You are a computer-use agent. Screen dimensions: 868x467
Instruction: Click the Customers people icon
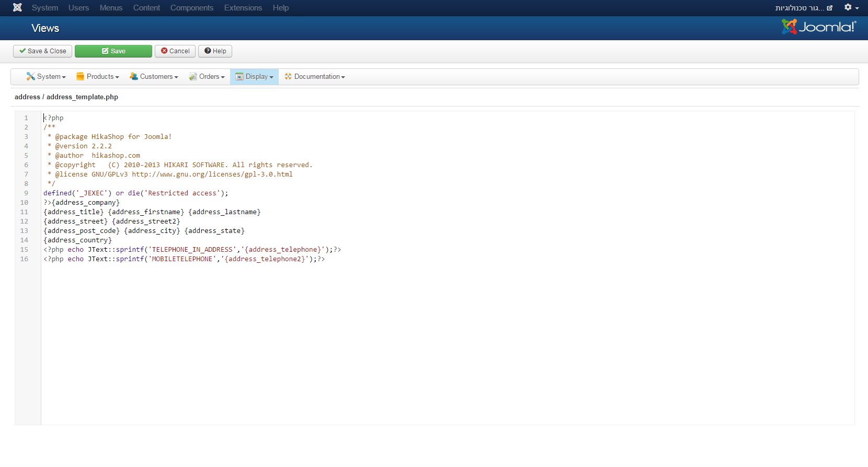click(x=134, y=76)
